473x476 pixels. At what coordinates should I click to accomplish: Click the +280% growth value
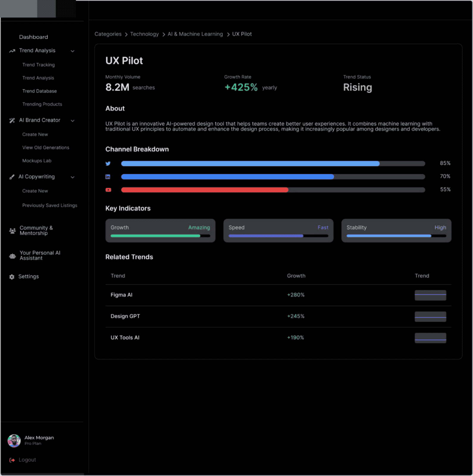(x=296, y=295)
